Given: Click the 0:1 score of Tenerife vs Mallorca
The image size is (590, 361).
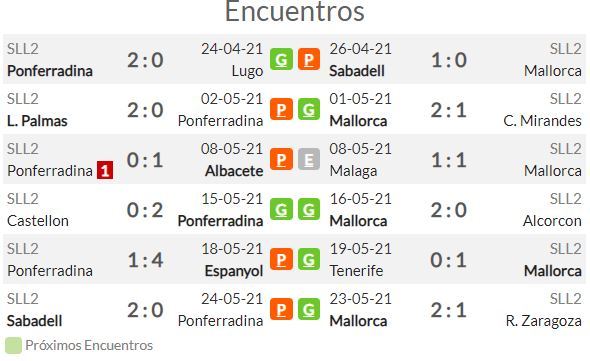Looking at the screenshot, I should (449, 260).
